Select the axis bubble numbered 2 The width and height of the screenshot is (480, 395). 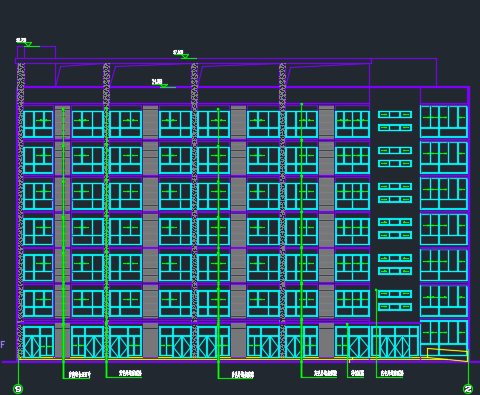click(468, 389)
